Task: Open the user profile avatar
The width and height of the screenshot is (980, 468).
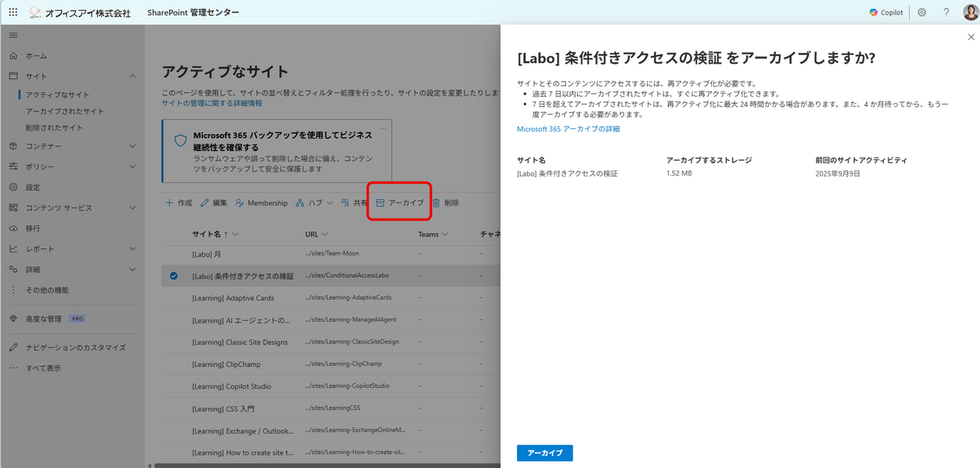Action: (x=969, y=12)
